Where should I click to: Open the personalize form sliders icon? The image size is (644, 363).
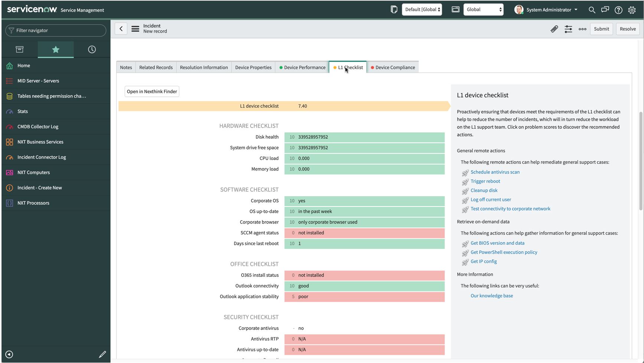(568, 29)
